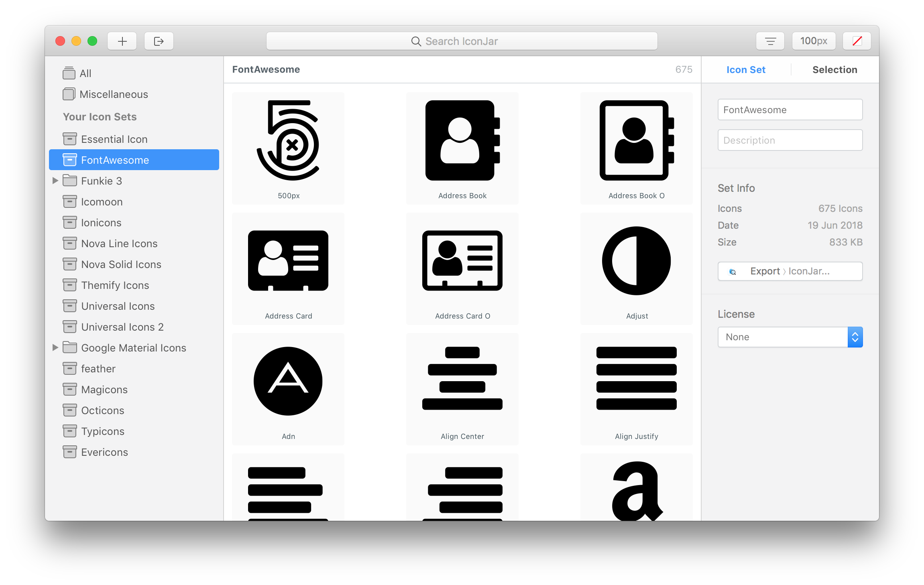This screenshot has height=585, width=924.
Task: Select the Address Book icon
Action: point(462,148)
